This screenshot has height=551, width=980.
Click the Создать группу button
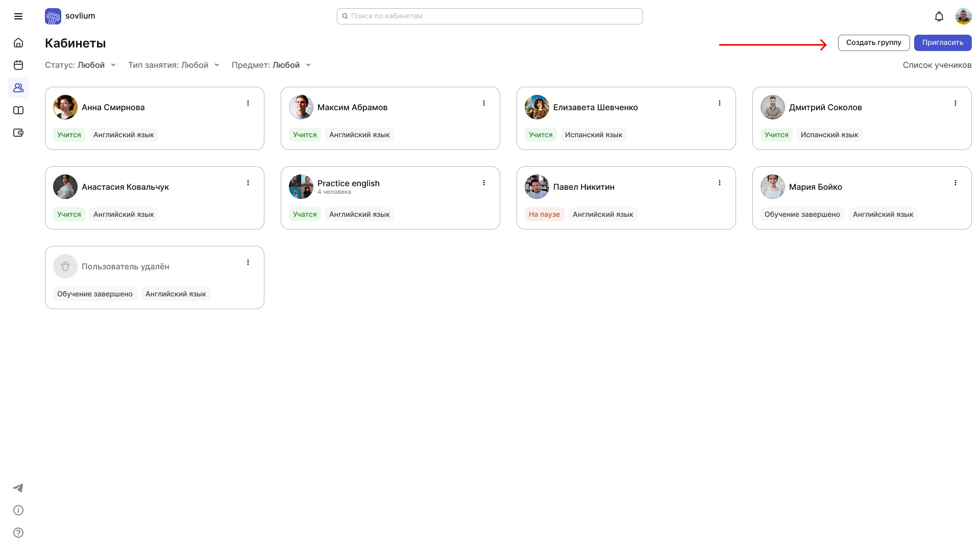(873, 43)
